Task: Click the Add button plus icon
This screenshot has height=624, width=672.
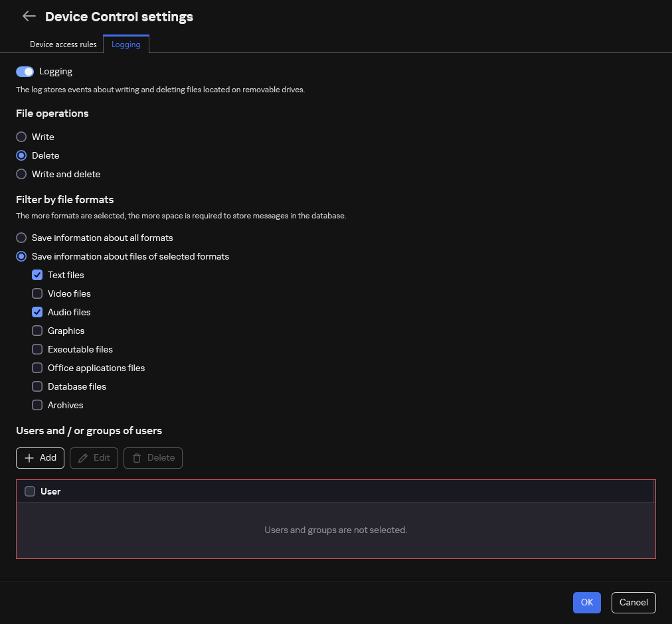Action: tap(29, 458)
